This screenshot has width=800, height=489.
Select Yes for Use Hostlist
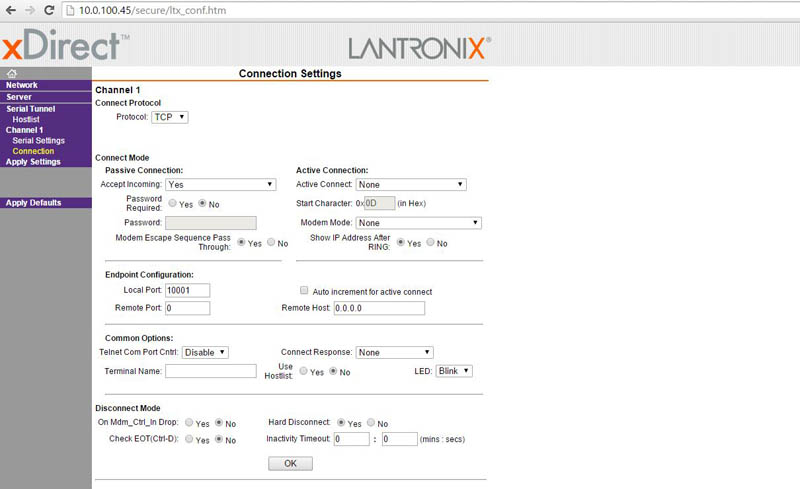304,371
